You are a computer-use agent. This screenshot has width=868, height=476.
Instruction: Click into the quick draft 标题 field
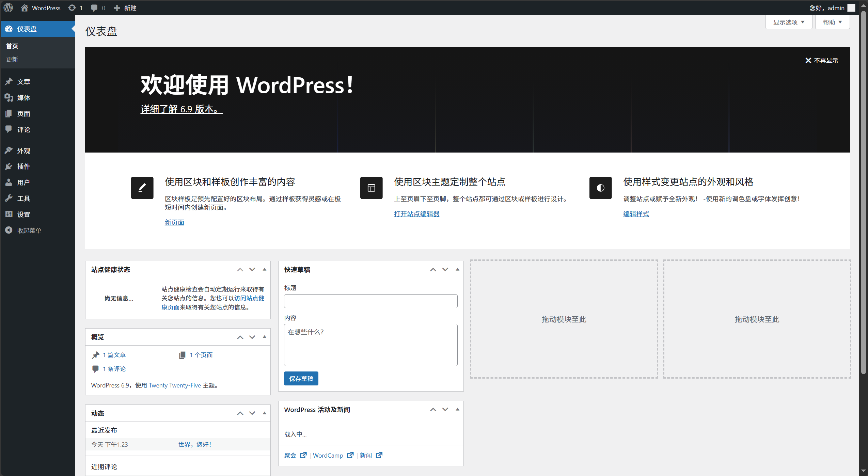coord(370,301)
